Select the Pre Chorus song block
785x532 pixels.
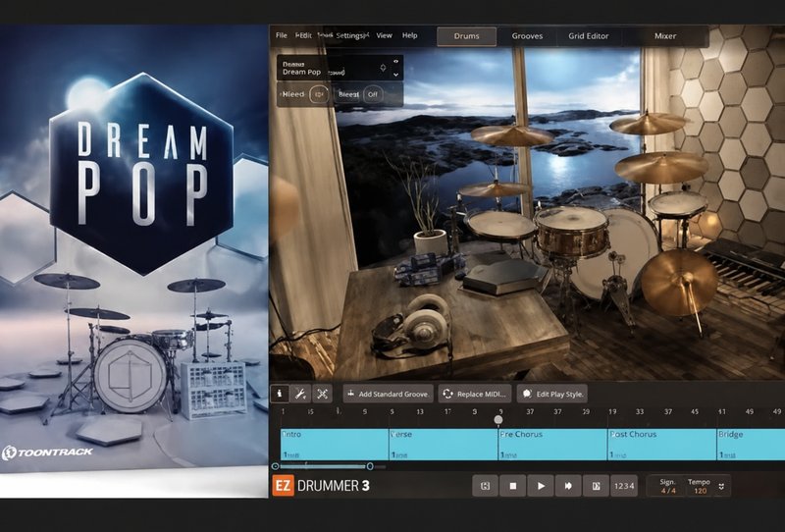pyautogui.click(x=552, y=445)
